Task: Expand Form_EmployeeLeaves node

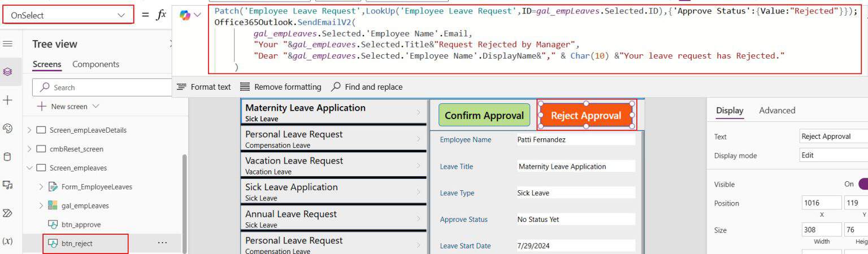Action: pyautogui.click(x=41, y=187)
